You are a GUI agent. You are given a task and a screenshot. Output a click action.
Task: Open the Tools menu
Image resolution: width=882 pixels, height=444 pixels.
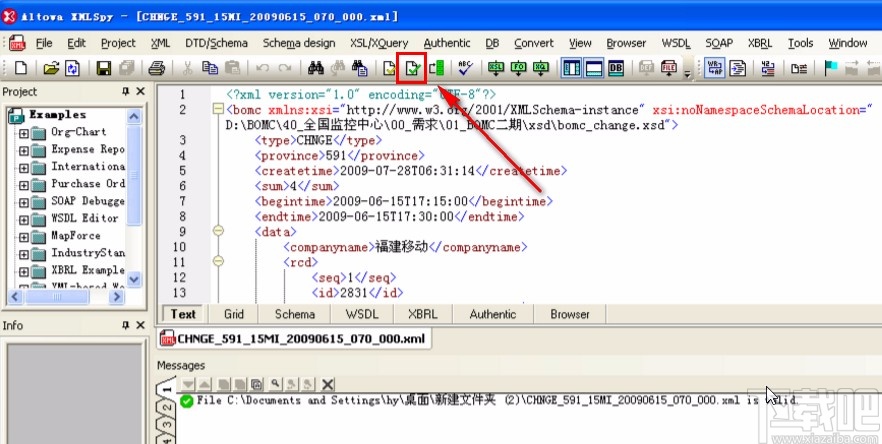[800, 43]
